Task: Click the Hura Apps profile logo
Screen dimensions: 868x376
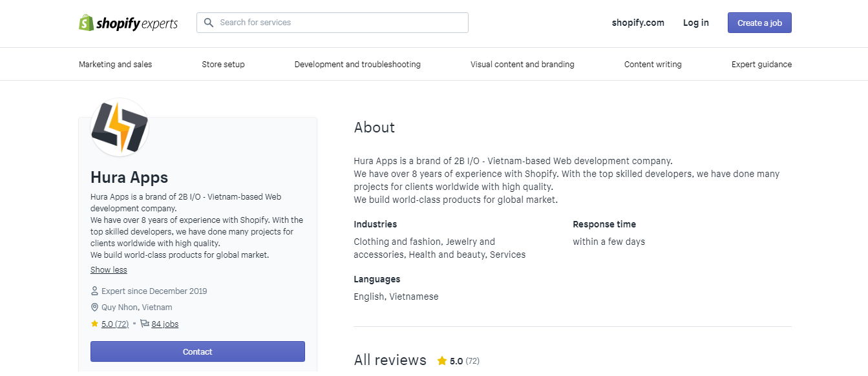Action: [120, 127]
